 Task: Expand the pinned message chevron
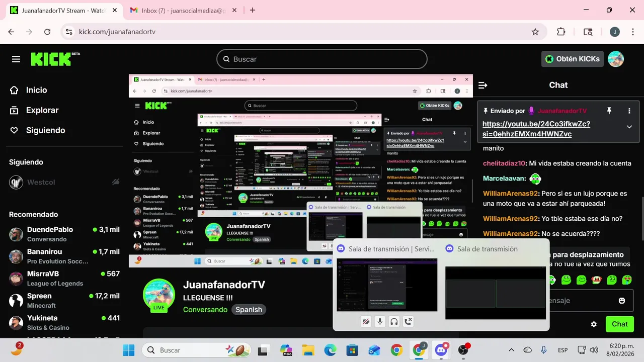tap(629, 127)
